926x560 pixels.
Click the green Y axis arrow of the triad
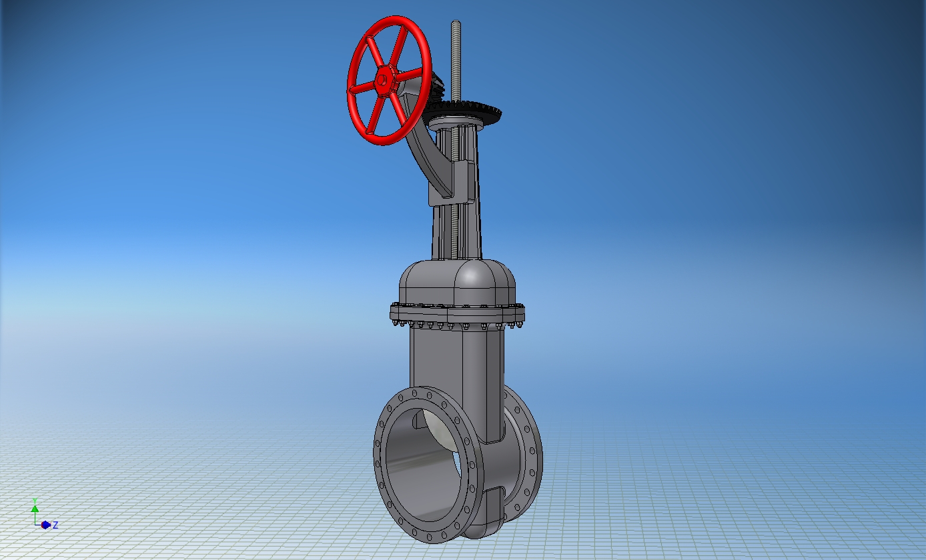(x=35, y=510)
